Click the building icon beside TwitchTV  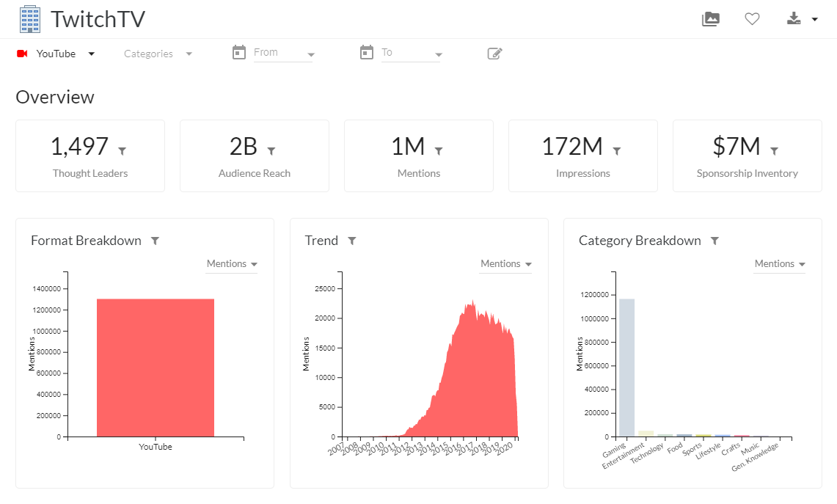tap(30, 19)
